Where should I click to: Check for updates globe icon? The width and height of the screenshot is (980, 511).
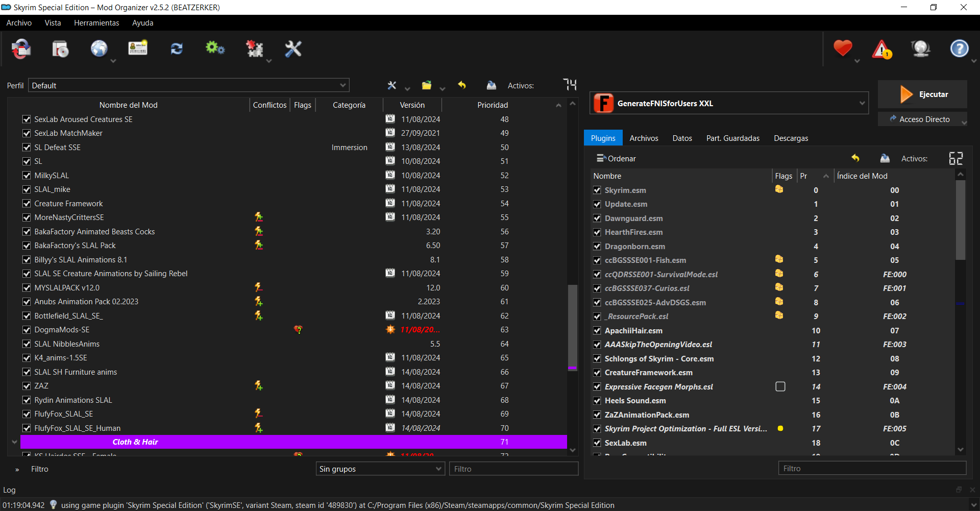920,49
